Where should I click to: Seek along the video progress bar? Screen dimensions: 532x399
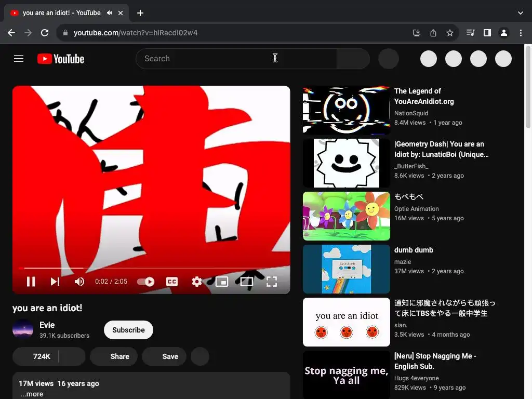pyautogui.click(x=151, y=268)
